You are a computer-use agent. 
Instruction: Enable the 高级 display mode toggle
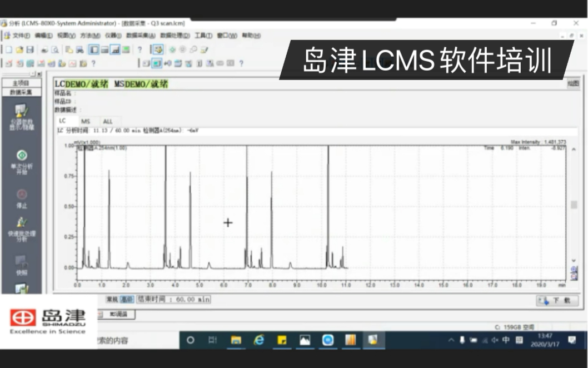127,299
